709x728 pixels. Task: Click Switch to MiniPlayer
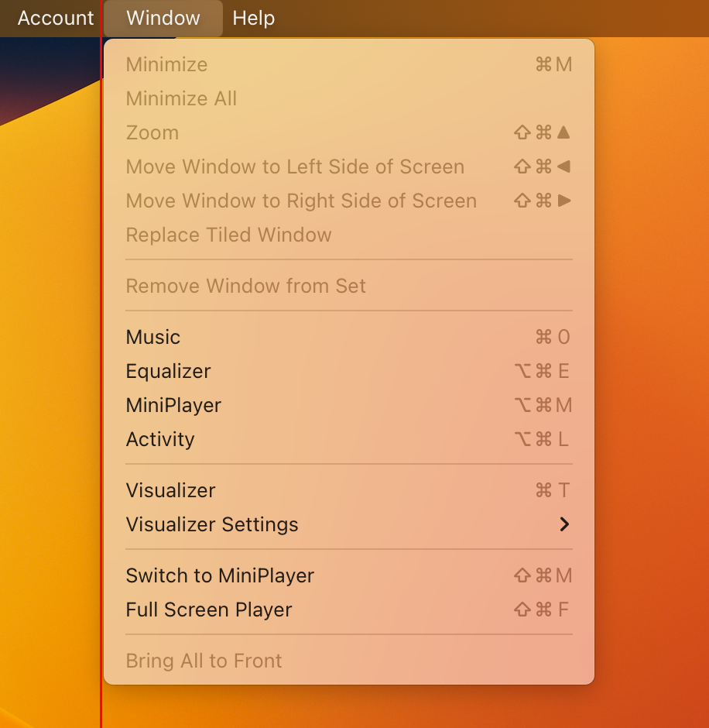(x=349, y=575)
